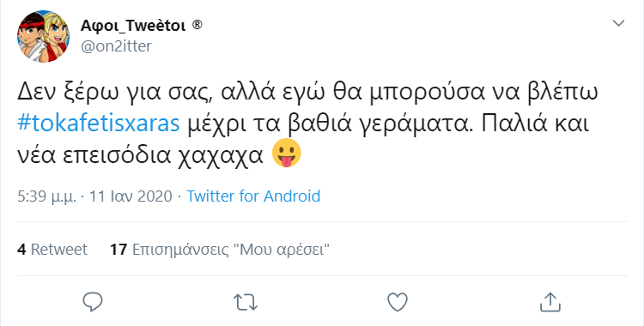This screenshot has height=326, width=644.
Task: Open the Αφοι_Tweètοι profile avatar
Action: pyautogui.click(x=44, y=37)
